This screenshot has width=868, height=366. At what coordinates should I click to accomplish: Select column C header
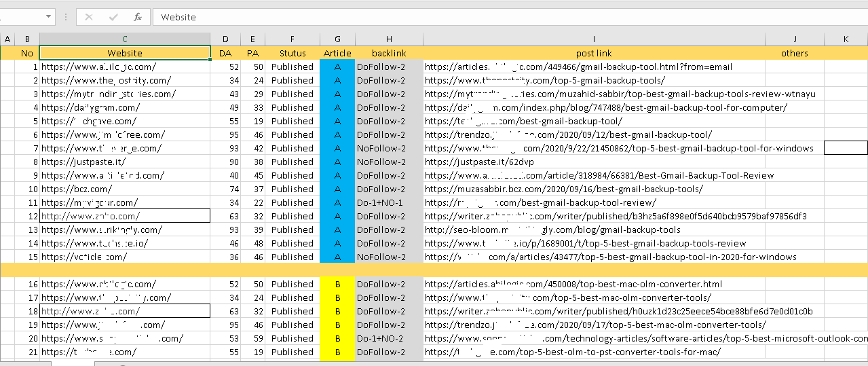tap(125, 39)
